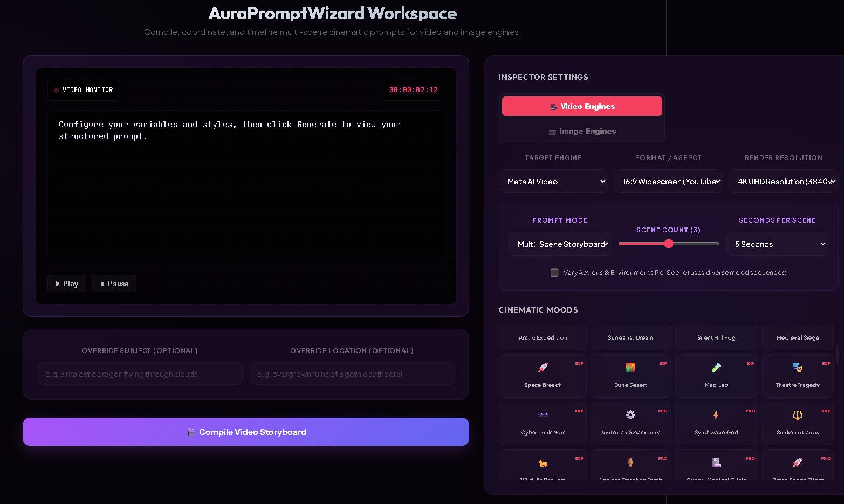This screenshot has height=504, width=844.
Task: Select the Sunken Atlantis trident icon
Action: (797, 415)
